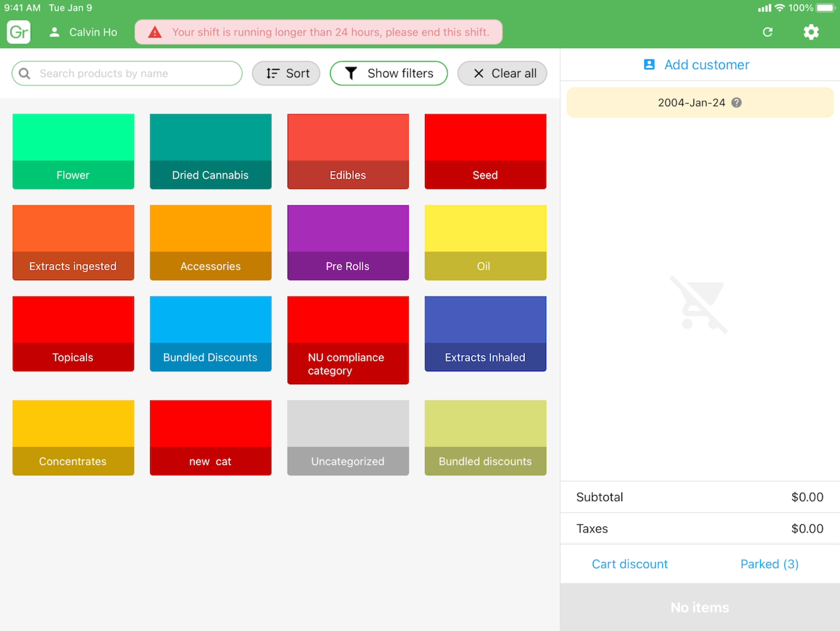Open the Sort options
The width and height of the screenshot is (840, 631).
286,73
